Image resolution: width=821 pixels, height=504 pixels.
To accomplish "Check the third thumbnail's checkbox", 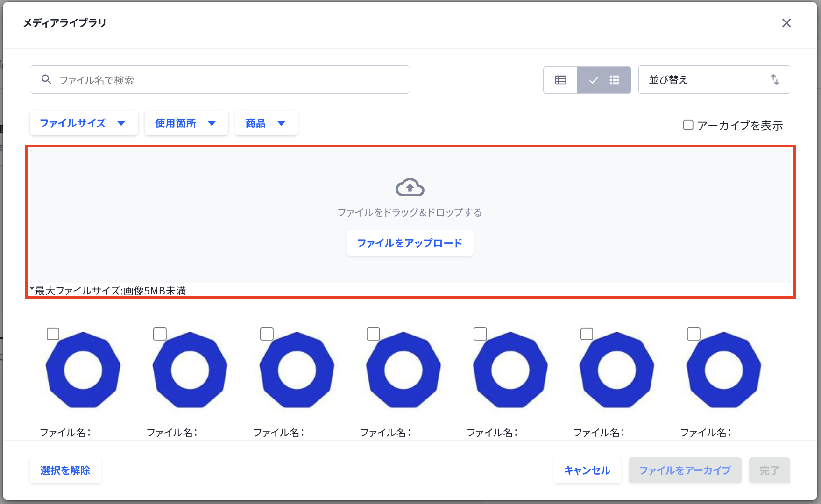I will (x=267, y=334).
